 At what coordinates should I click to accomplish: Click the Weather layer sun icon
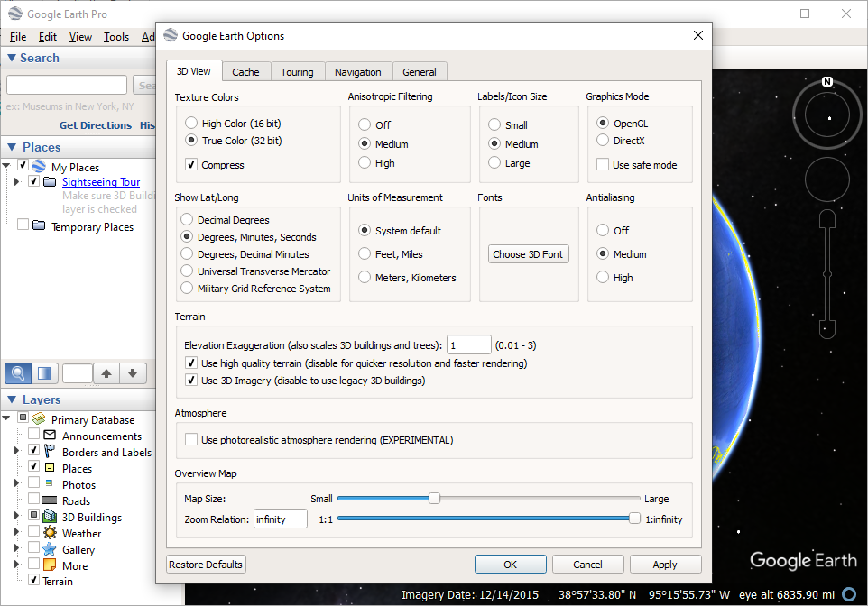point(50,533)
